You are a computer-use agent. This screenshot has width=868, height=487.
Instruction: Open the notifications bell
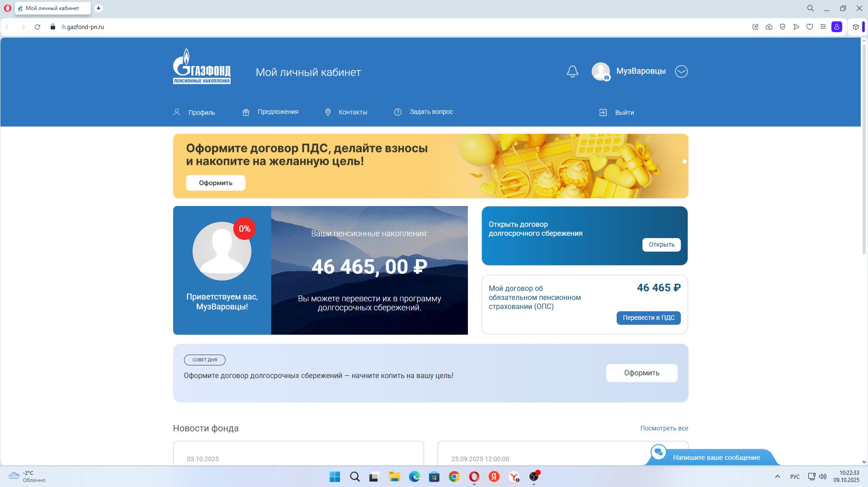[x=572, y=71]
